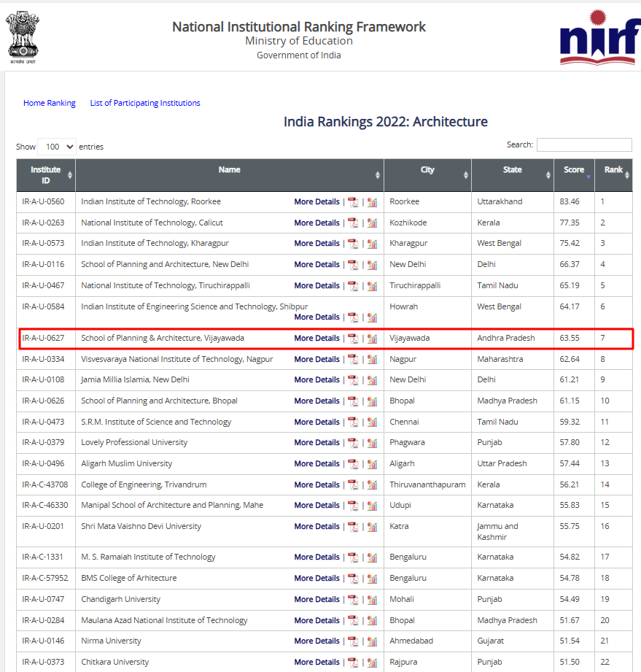Open PDF icon for IIT Kharagpur row

[x=353, y=244]
